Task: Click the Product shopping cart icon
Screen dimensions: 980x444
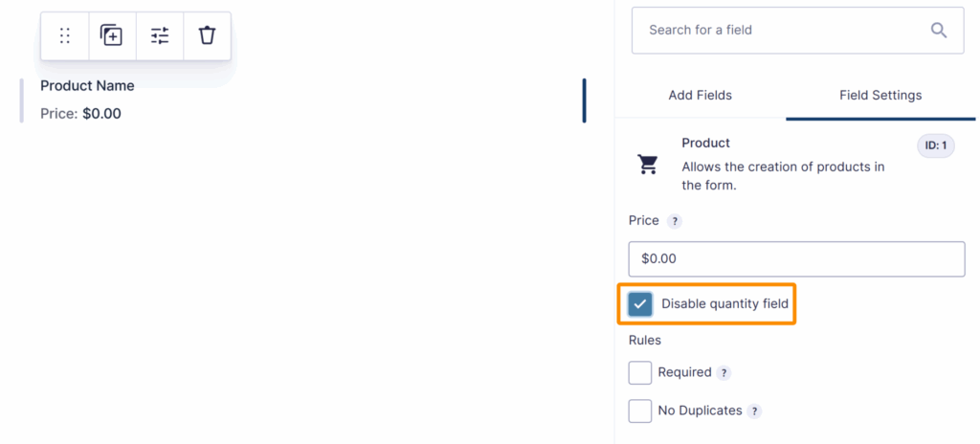Action: 648,165
